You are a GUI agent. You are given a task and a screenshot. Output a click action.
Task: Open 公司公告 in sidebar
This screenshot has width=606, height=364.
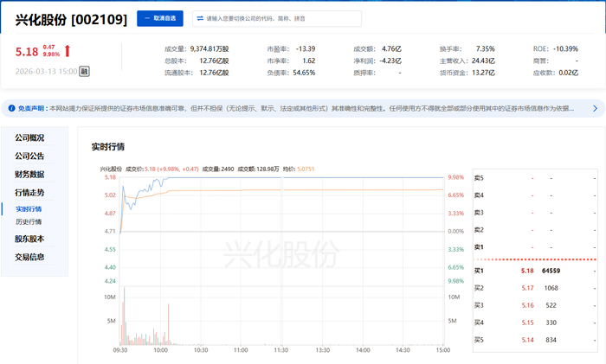click(29, 156)
